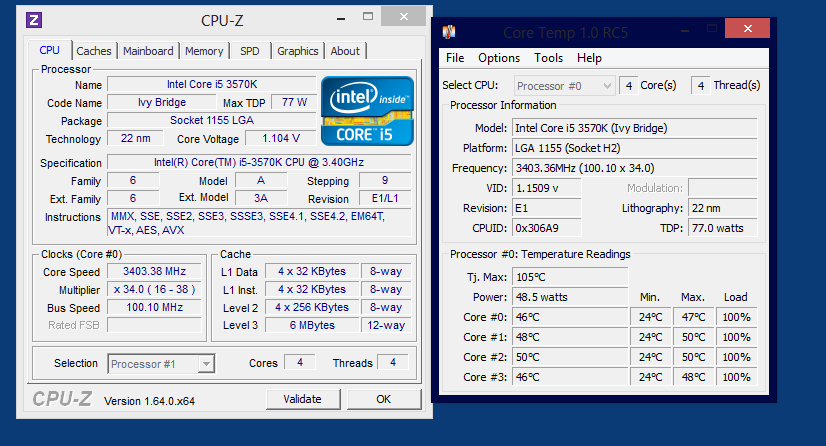Image resolution: width=826 pixels, height=446 pixels.
Task: Click the CPU-Z Version 1.64.0.x64 text
Action: (150, 401)
